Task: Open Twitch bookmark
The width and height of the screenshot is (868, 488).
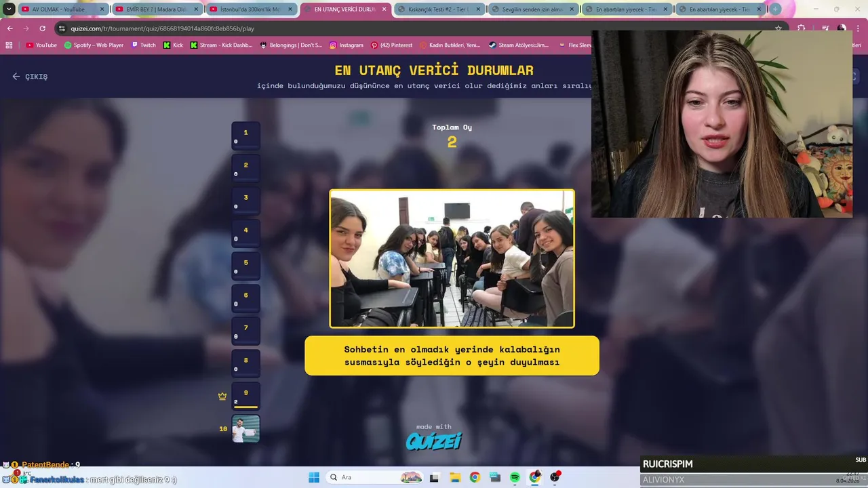Action: pos(143,45)
